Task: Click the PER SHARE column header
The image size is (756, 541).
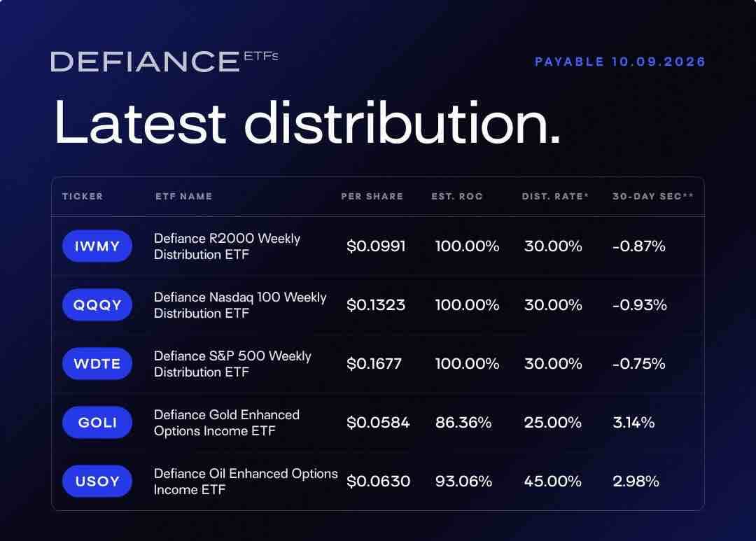Action: (x=372, y=196)
